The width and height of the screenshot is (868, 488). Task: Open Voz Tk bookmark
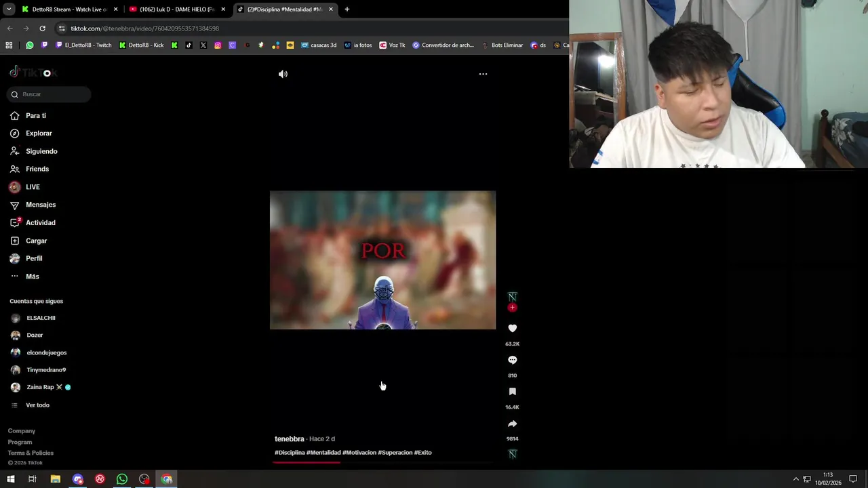click(392, 45)
